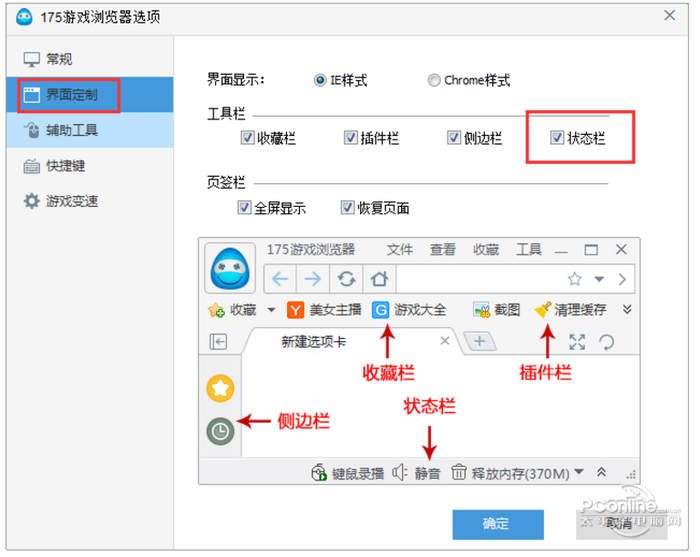Open the 文件 menu in preview
700x557 pixels.
coord(400,249)
